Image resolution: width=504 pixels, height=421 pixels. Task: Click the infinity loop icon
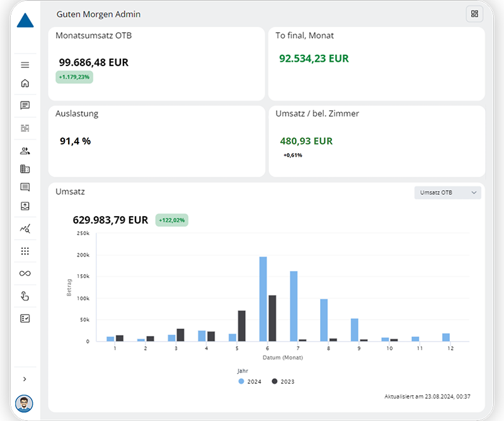pos(25,274)
